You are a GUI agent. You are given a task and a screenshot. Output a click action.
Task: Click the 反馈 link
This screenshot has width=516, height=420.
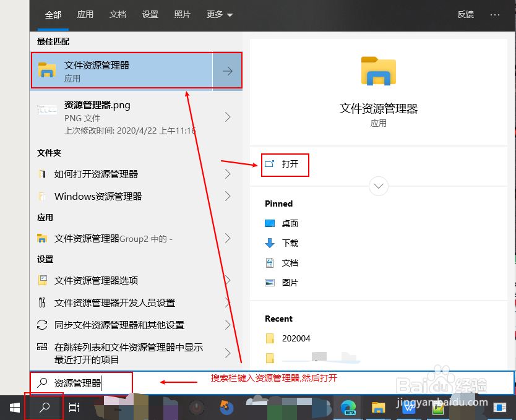pyautogui.click(x=465, y=14)
